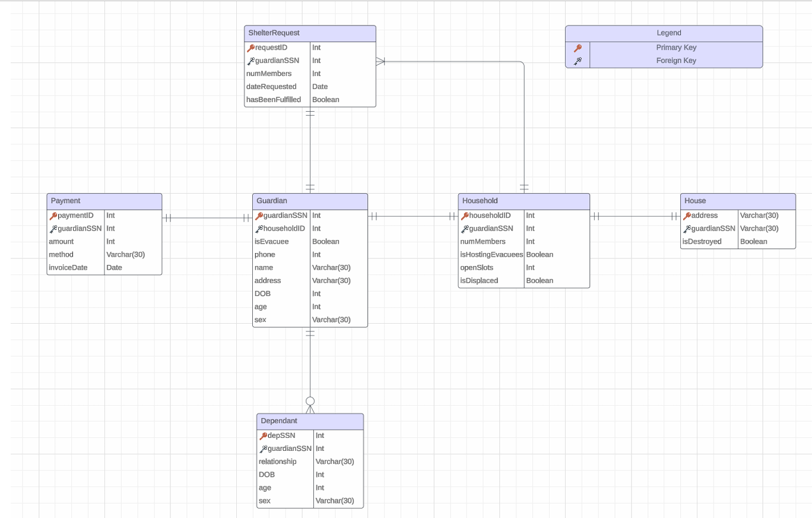Select the primary key icon next to guardianSSN in Guardian

[258, 216]
